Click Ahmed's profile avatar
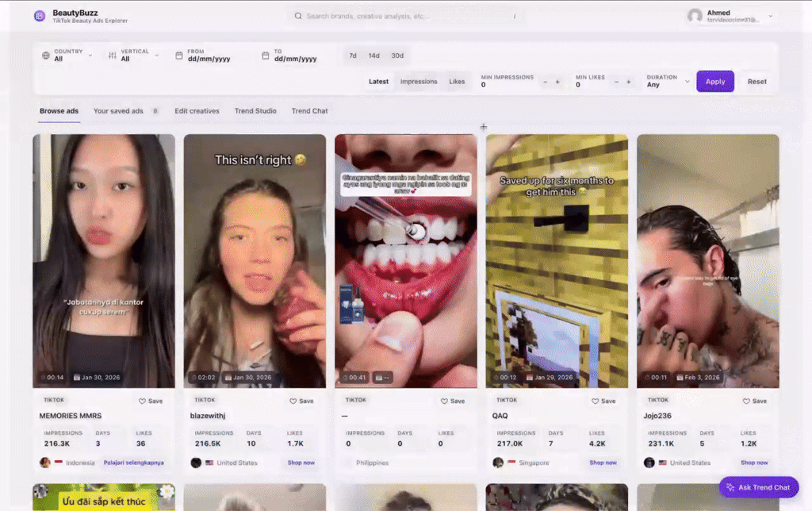Screen dimensions: 812x511 (695, 16)
